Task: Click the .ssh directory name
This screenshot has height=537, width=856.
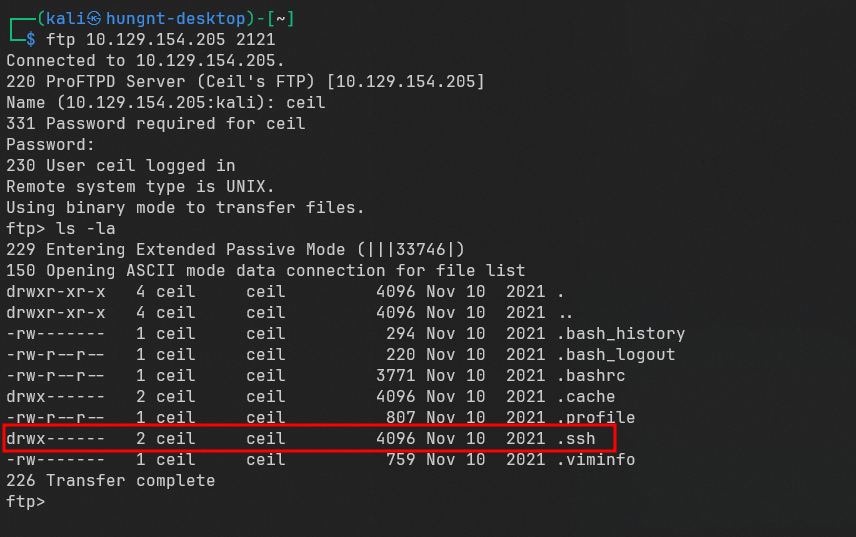Action: click(578, 438)
